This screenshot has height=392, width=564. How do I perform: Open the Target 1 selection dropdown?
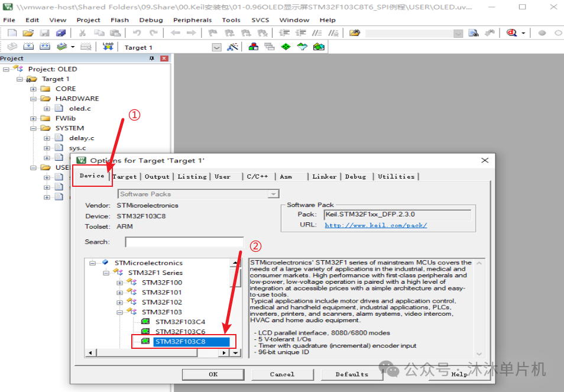pyautogui.click(x=216, y=47)
